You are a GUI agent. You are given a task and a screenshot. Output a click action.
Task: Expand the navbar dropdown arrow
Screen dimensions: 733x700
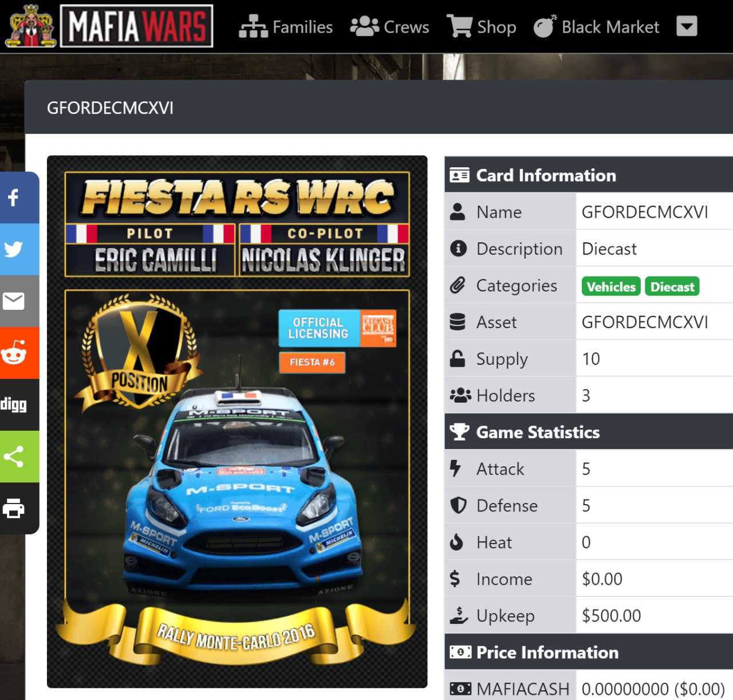tap(687, 26)
